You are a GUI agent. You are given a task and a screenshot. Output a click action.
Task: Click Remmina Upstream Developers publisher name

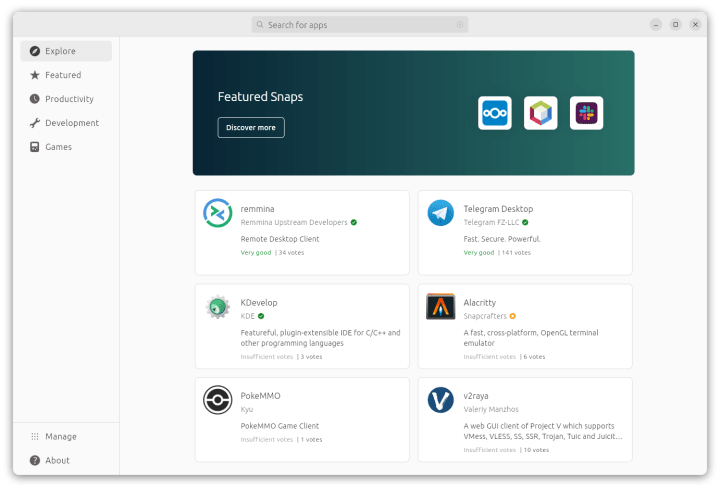click(x=294, y=222)
